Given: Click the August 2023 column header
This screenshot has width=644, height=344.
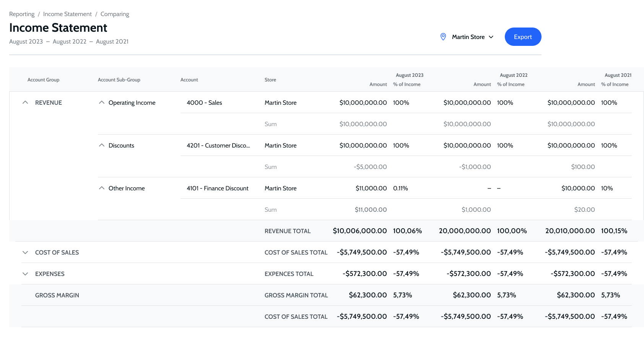Looking at the screenshot, I should click(x=409, y=75).
